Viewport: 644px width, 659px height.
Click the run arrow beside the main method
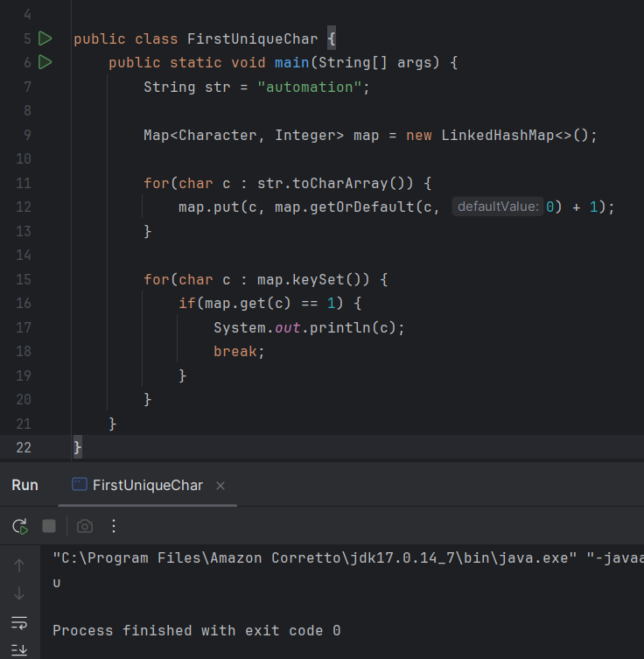pyautogui.click(x=45, y=62)
